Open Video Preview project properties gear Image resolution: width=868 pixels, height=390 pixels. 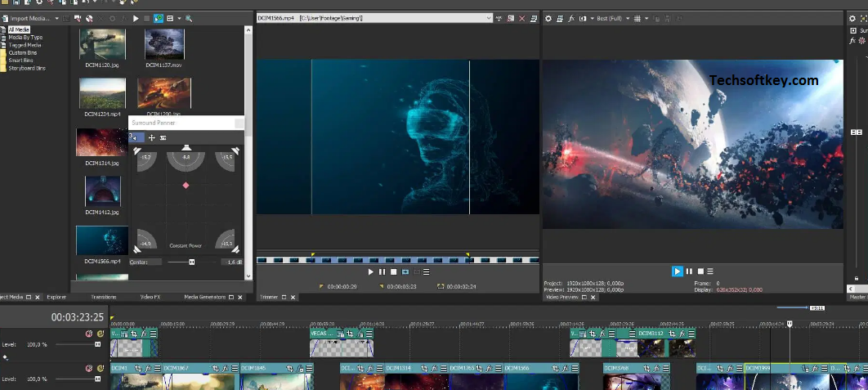point(548,18)
